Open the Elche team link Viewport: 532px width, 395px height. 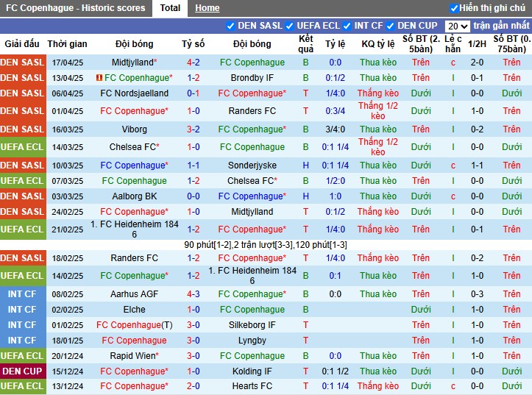135,310
